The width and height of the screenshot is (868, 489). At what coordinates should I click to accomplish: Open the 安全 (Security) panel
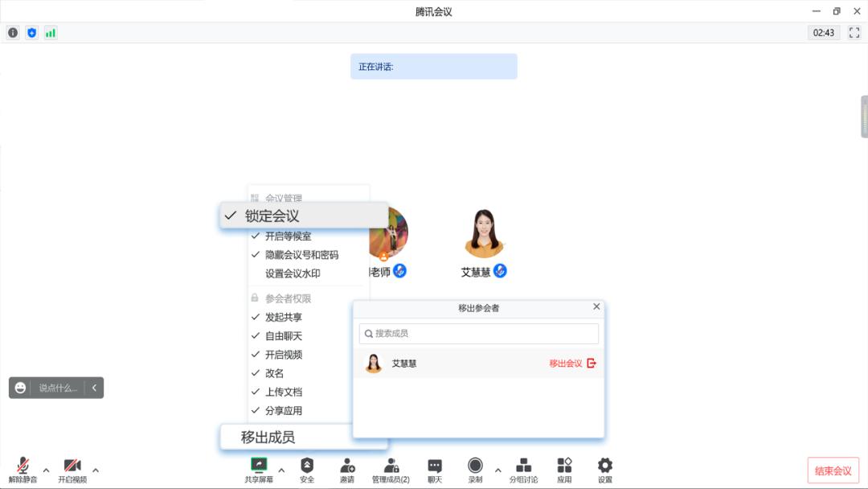click(x=307, y=468)
